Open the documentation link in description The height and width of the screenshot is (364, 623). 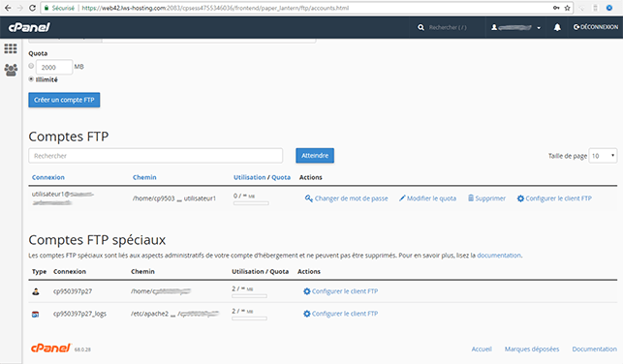coord(499,256)
